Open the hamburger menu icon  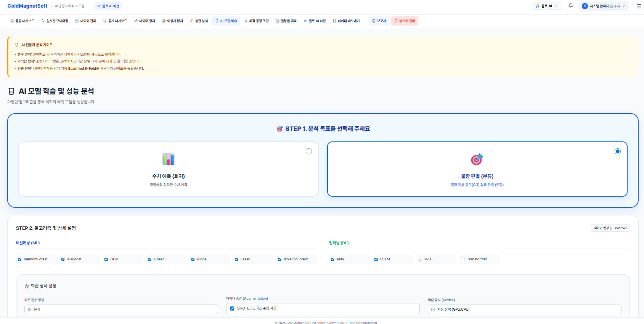639,6
